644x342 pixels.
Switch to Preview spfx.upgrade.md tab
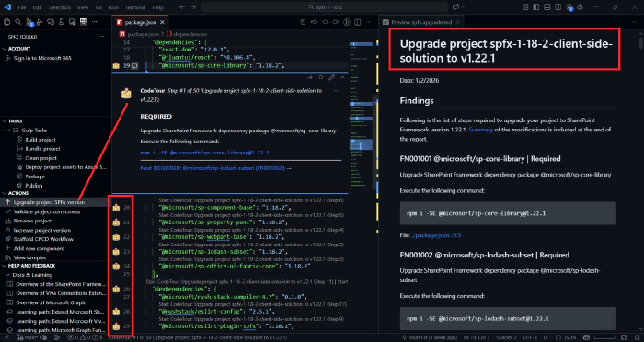point(422,22)
